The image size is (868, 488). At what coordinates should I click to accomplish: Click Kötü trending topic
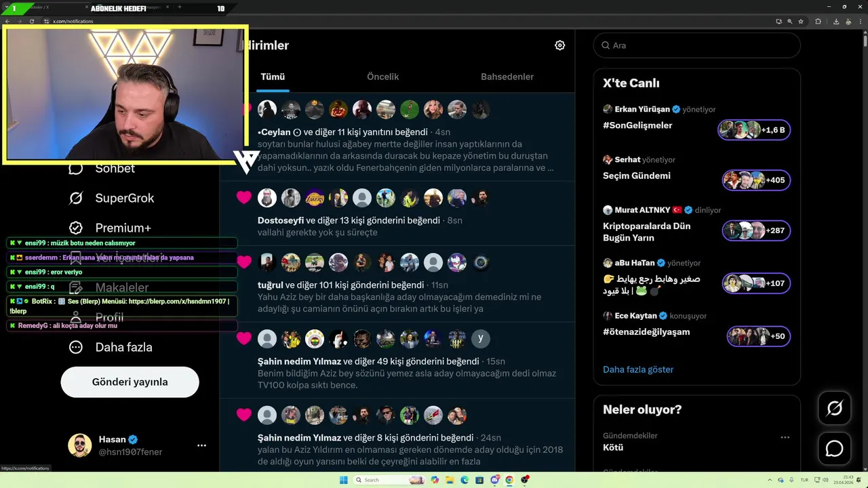pos(613,447)
